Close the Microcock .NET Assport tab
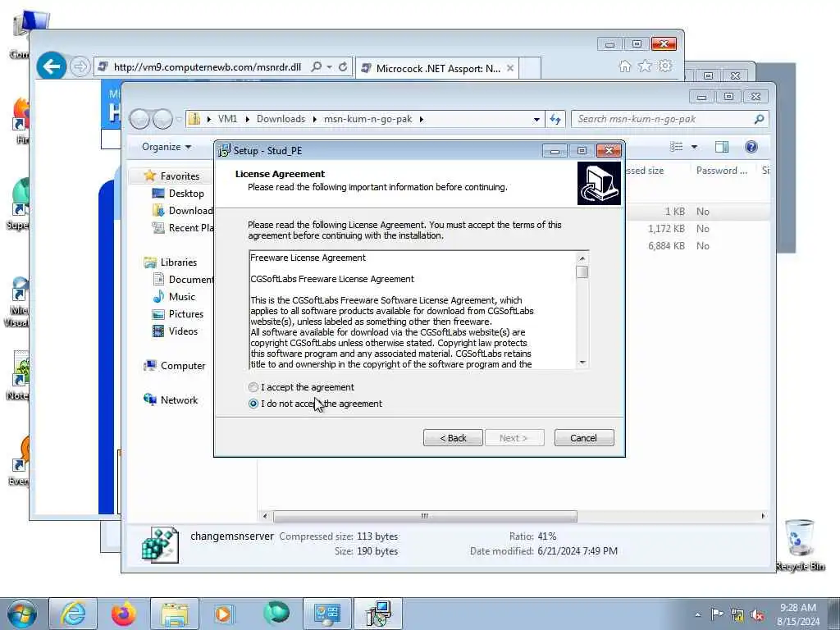The image size is (840, 630). (x=510, y=68)
